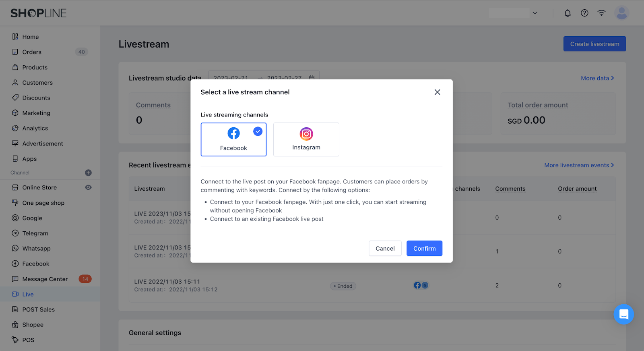Click the blue checkmark on Facebook card
The height and width of the screenshot is (351, 644).
click(258, 131)
